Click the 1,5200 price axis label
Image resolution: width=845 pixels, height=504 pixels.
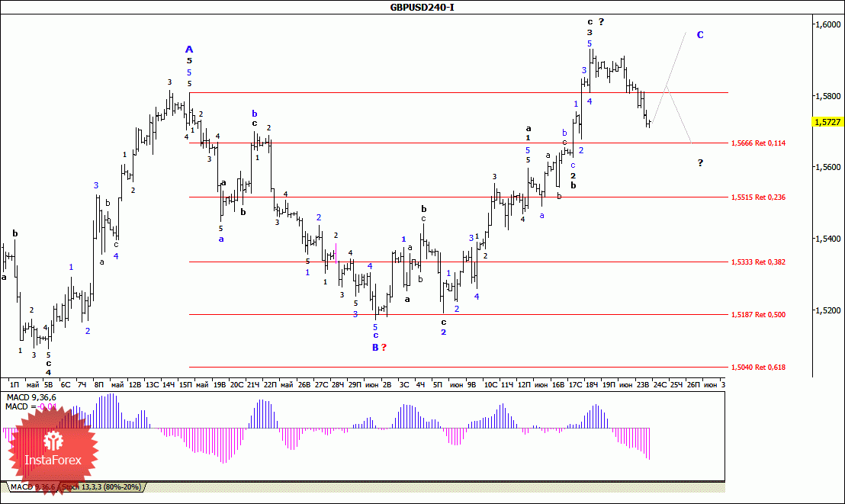[x=827, y=310]
